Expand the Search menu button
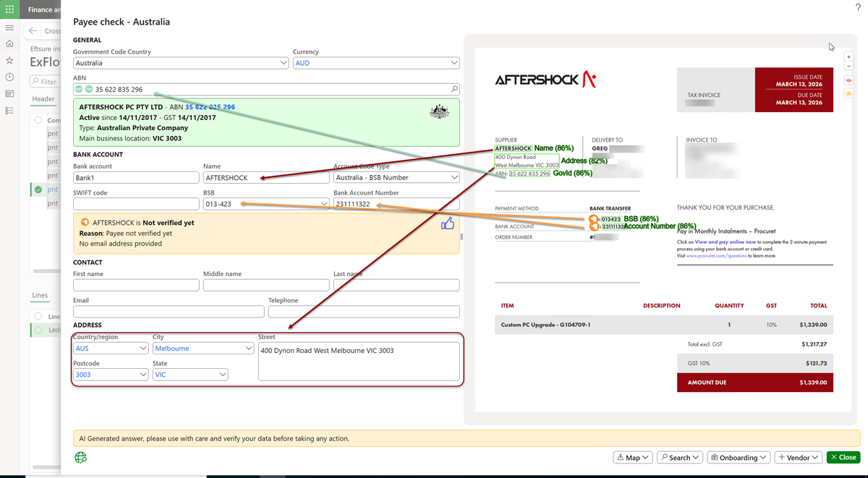Image resolution: width=868 pixels, height=478 pixels. coord(680,458)
